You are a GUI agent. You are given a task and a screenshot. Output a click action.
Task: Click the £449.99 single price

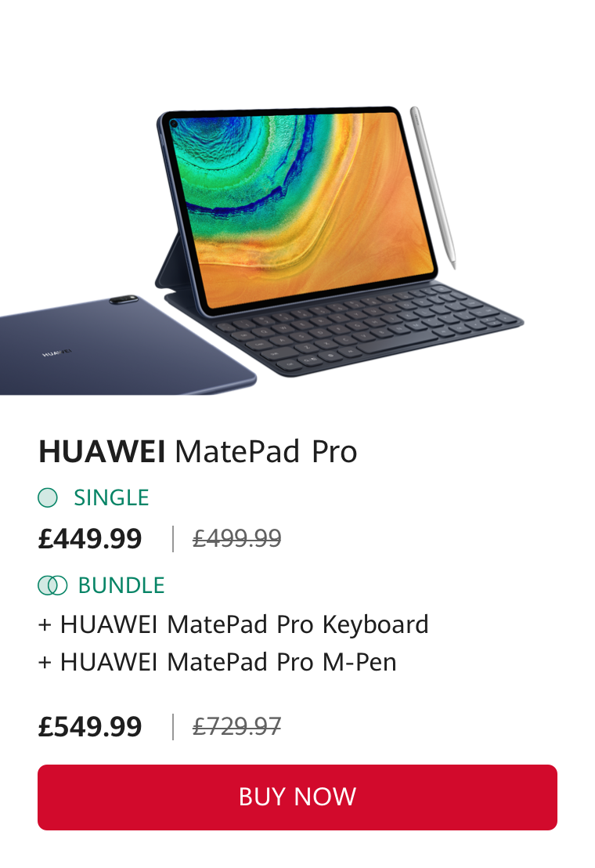90,539
